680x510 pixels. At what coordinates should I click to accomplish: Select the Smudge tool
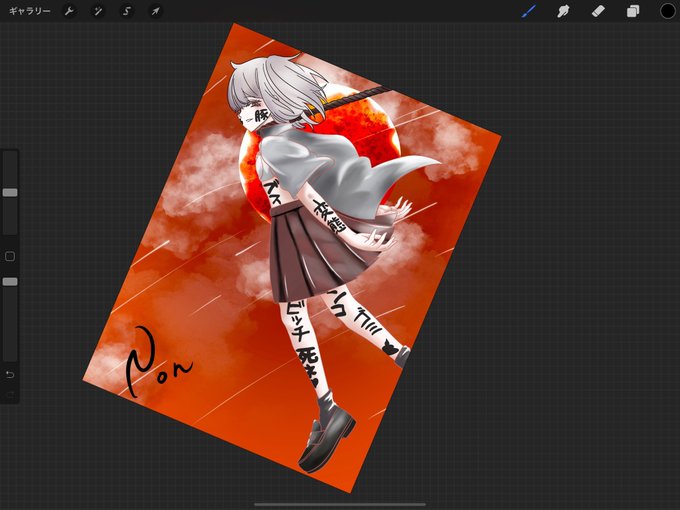click(x=563, y=11)
